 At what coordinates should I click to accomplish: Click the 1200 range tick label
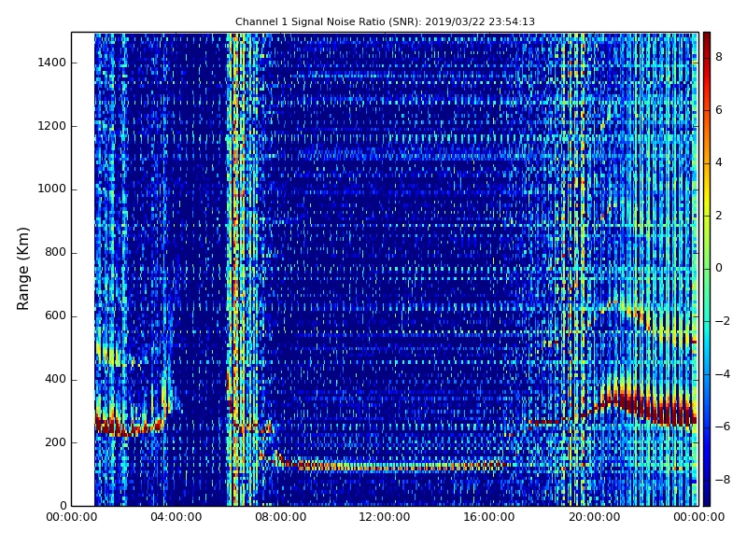point(51,126)
